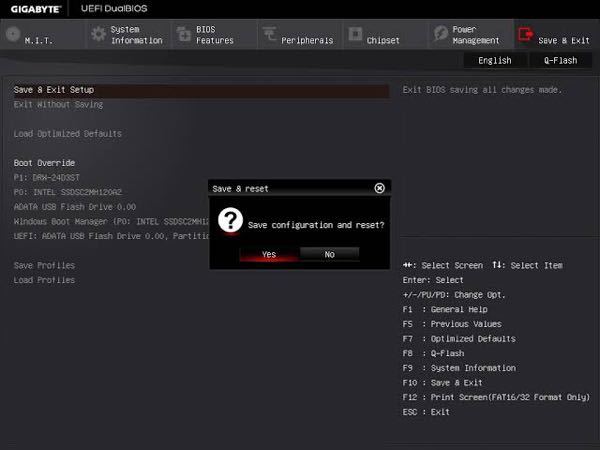This screenshot has height=450, width=600.
Task: Select the Save & Exit tab
Action: 557,34
